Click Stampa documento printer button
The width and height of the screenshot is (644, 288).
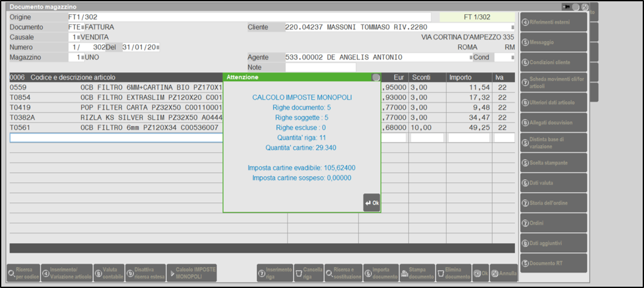click(x=417, y=273)
